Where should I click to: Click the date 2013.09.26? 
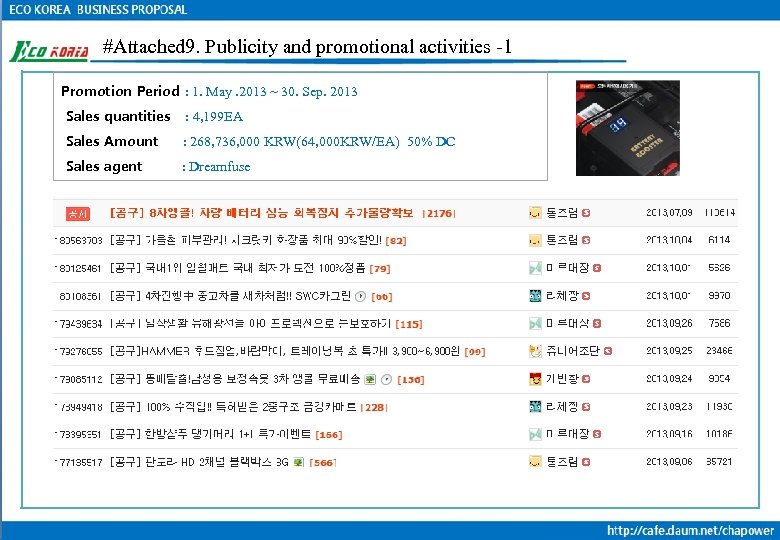[x=669, y=323]
